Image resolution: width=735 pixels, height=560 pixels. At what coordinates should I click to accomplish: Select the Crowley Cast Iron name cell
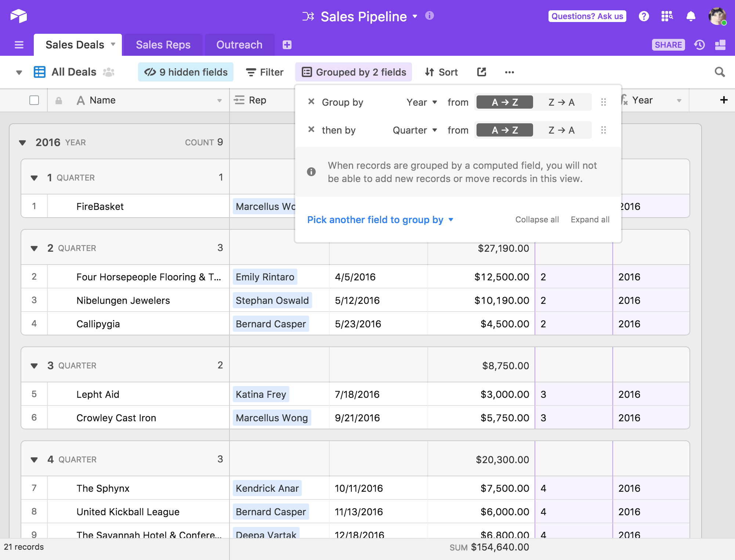[x=138, y=418]
